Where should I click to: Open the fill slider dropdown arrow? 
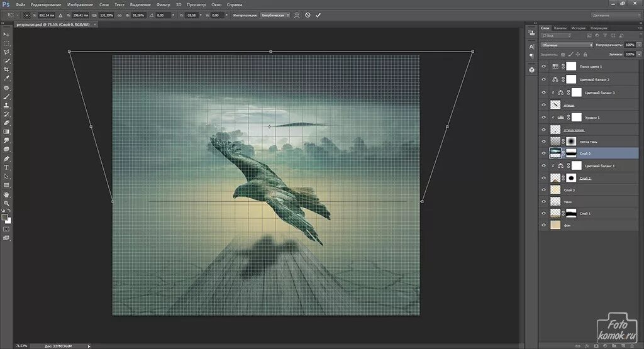click(x=639, y=54)
